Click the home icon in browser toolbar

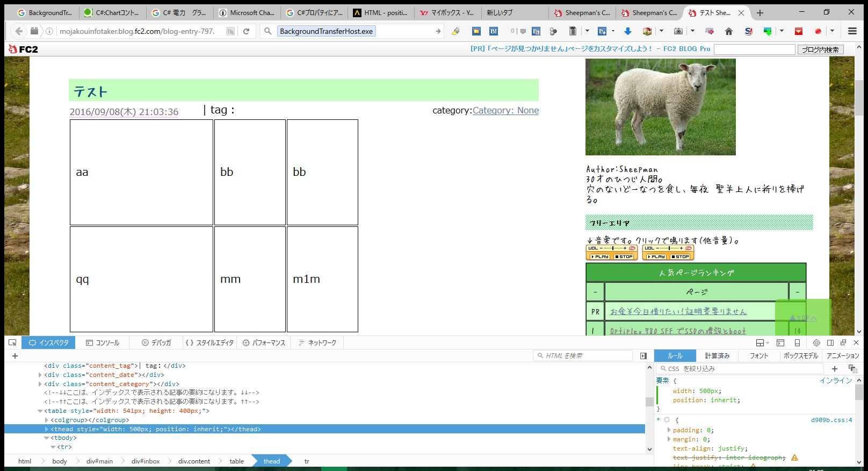click(728, 31)
